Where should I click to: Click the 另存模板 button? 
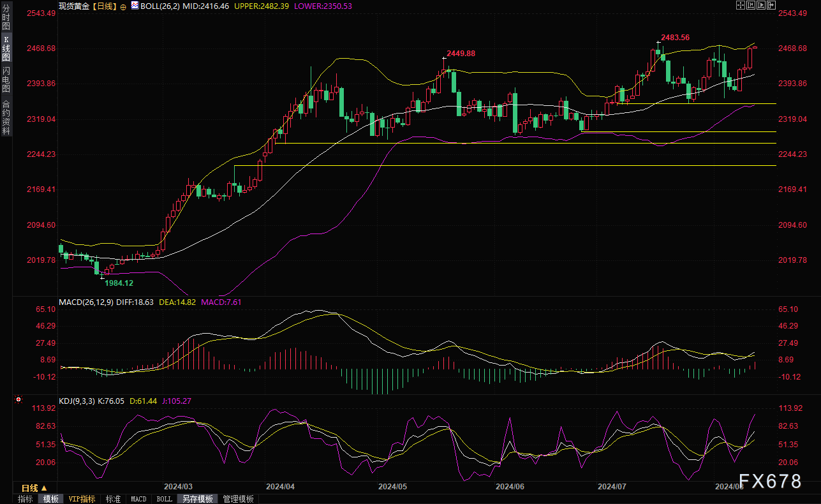pos(198,499)
